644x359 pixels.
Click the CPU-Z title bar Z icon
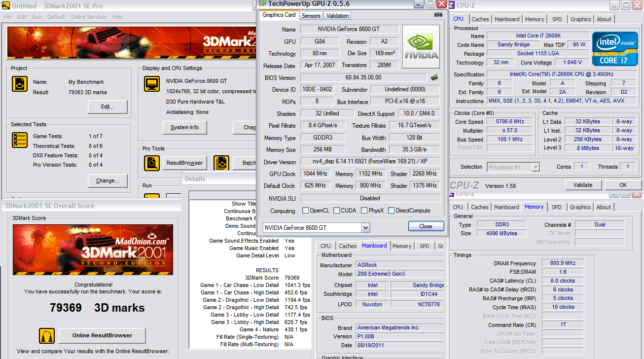[x=452, y=5]
